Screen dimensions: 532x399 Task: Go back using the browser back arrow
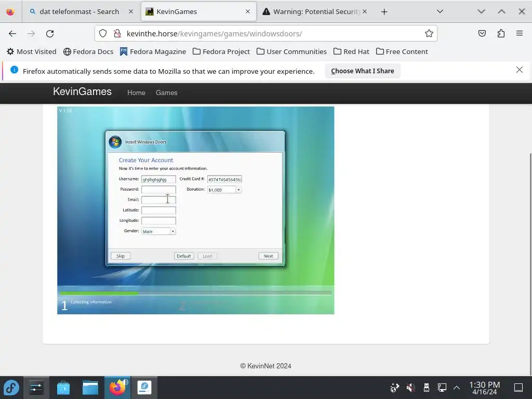(12, 34)
